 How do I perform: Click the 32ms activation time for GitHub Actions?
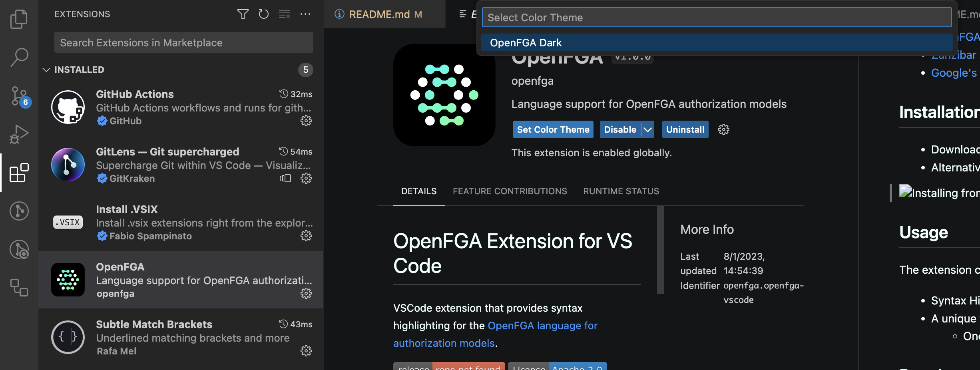point(296,94)
